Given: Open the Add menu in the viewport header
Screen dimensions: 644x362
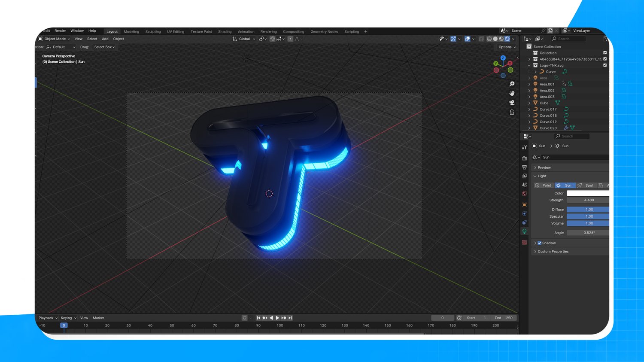Looking at the screenshot, I should click(x=105, y=39).
